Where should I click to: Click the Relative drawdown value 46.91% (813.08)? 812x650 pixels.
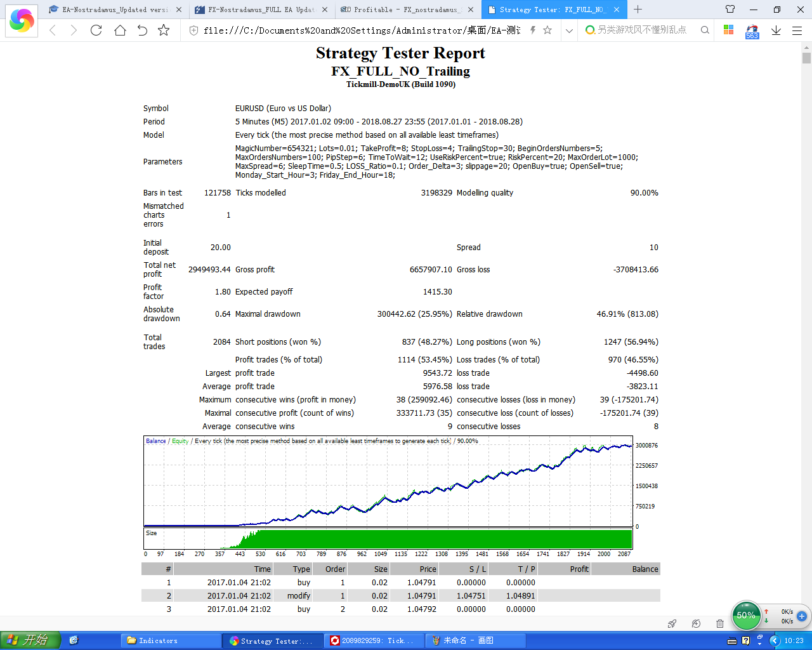627,314
